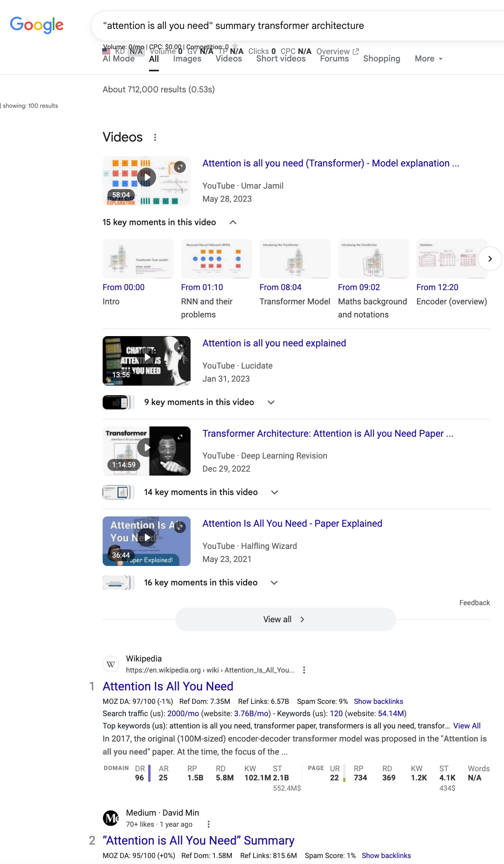Click the Feedback link under videos
504x864 pixels.
tap(475, 603)
